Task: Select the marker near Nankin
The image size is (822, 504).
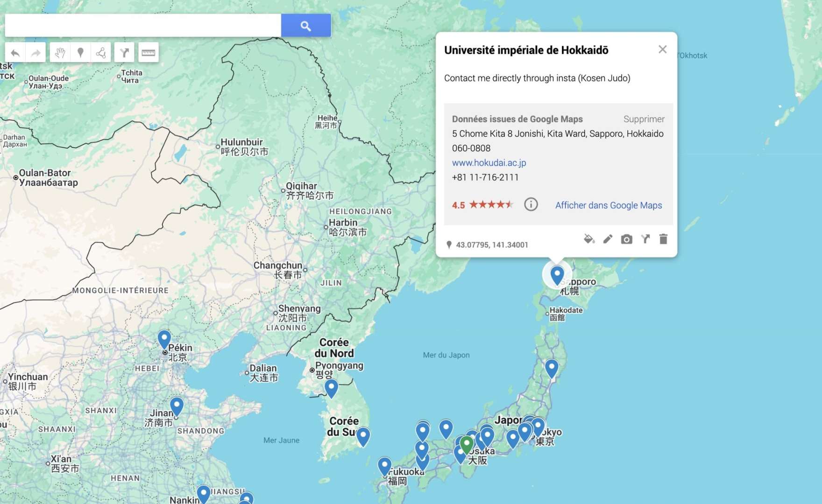Action: pos(203,494)
